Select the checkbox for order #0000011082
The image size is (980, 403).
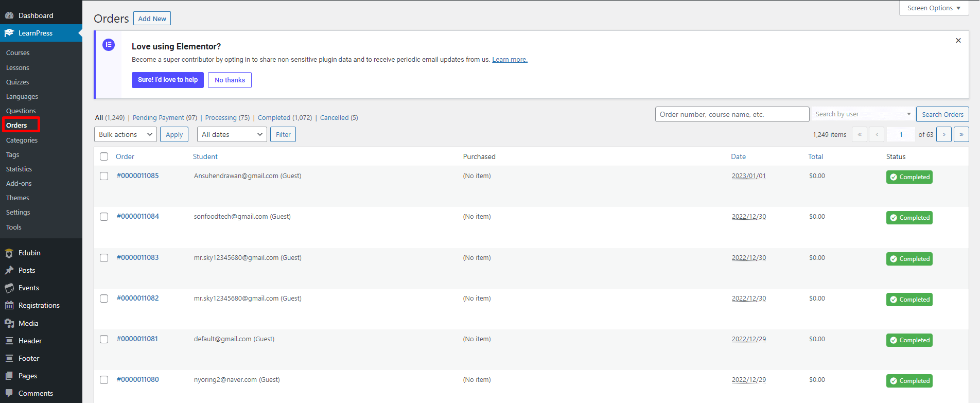tap(104, 299)
